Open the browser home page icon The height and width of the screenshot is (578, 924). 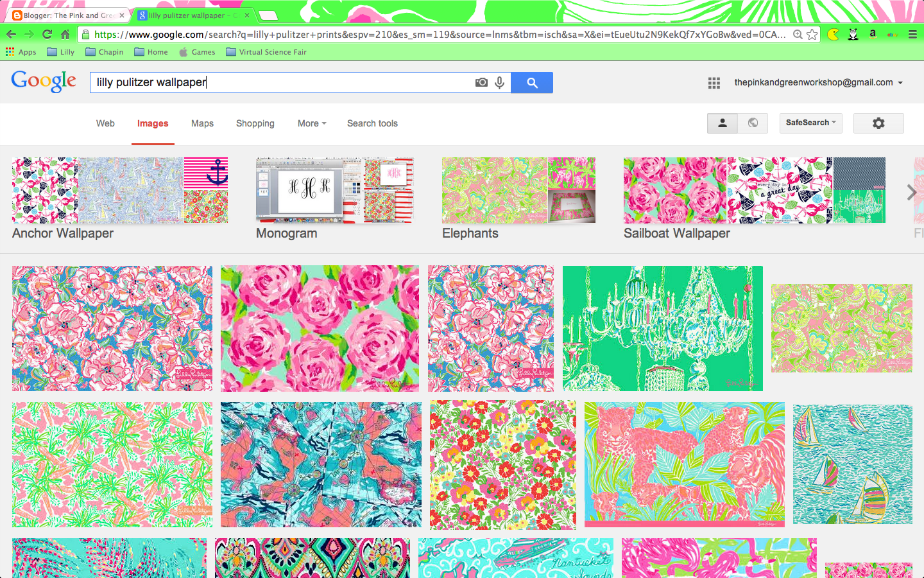[x=65, y=35]
